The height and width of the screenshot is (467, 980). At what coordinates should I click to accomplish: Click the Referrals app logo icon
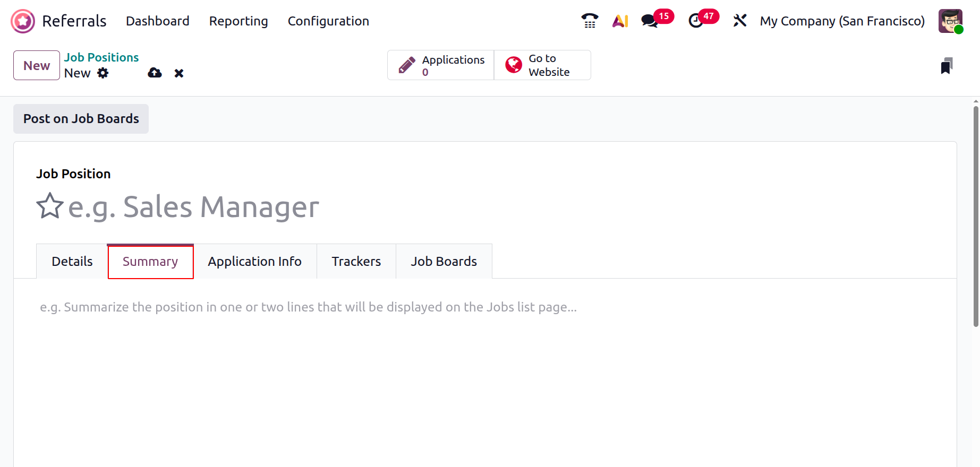tap(23, 21)
